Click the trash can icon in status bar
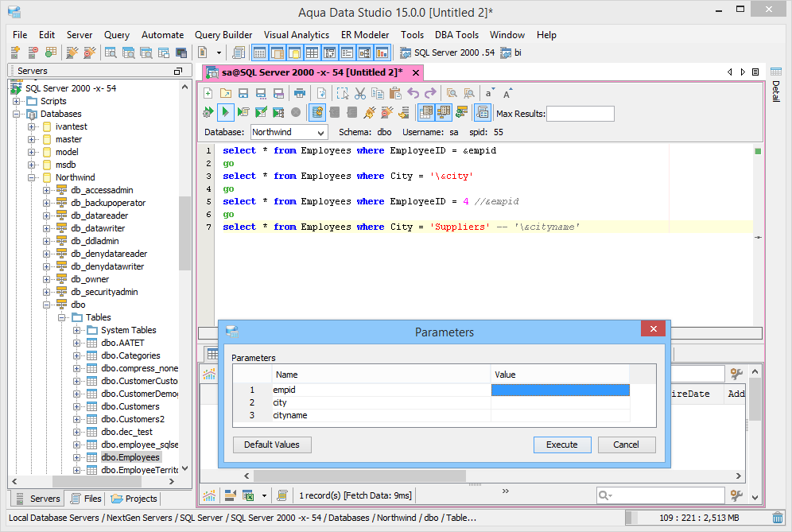This screenshot has width=792, height=532. tap(778, 518)
